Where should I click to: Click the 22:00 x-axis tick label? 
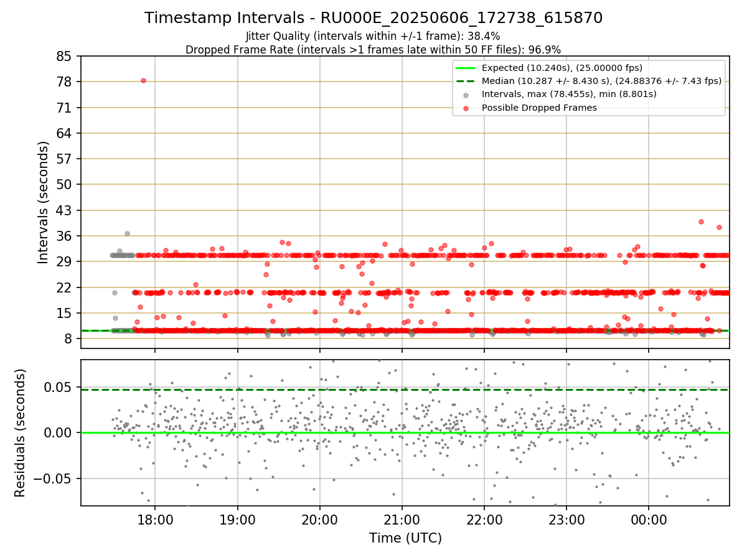[484, 519]
